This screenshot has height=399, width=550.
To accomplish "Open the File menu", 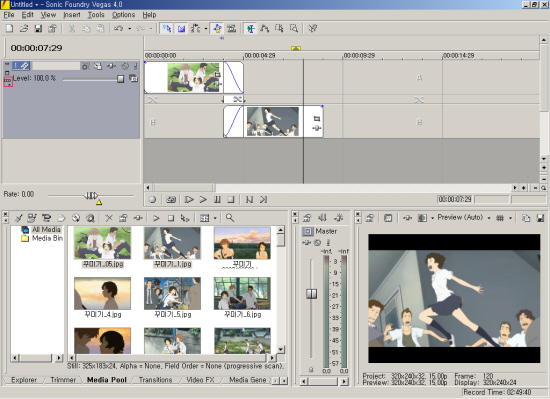I will 9,15.
